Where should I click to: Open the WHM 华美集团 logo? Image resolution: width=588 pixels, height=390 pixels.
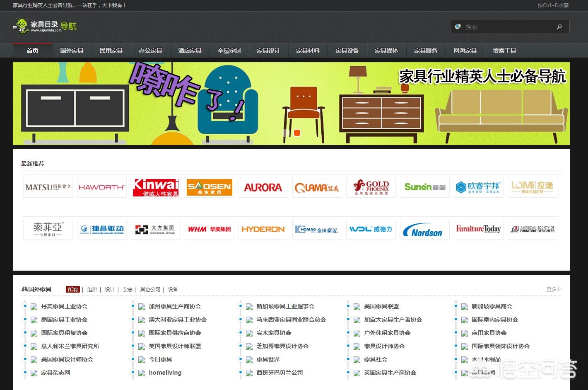[x=210, y=229]
